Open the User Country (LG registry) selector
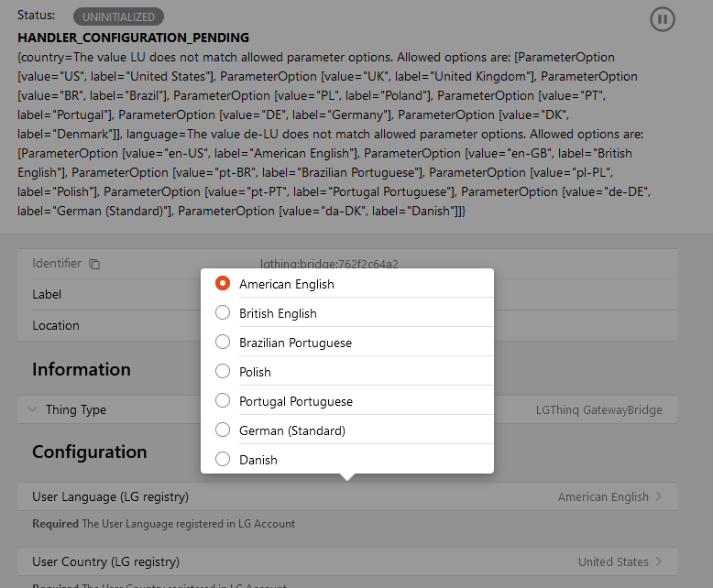The height and width of the screenshot is (588, 713). 347,562
